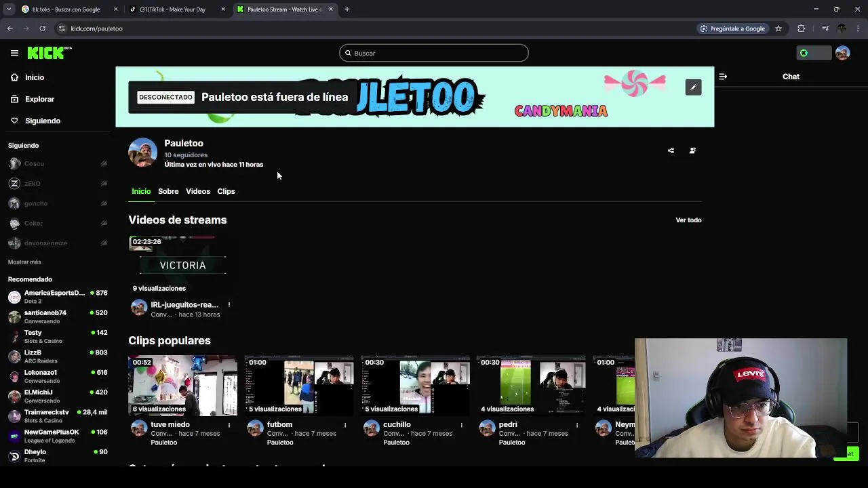This screenshot has height=488, width=868.
Task: Click the Buscar search field
Action: [434, 53]
